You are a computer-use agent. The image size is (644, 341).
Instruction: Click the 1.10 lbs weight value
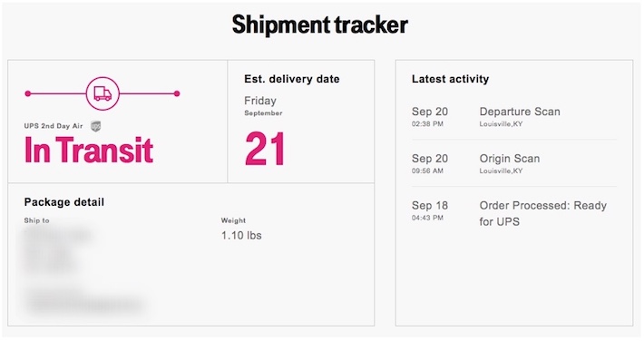coord(241,236)
